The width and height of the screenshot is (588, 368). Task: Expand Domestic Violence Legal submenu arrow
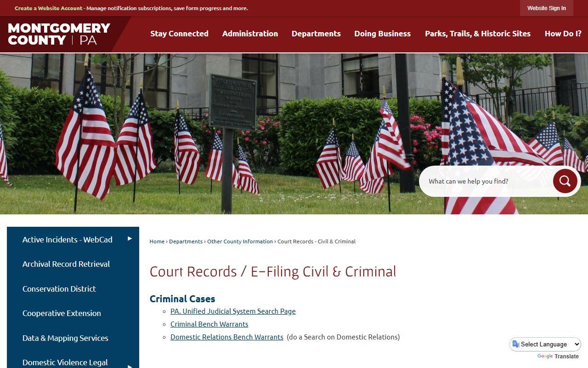coord(130,367)
